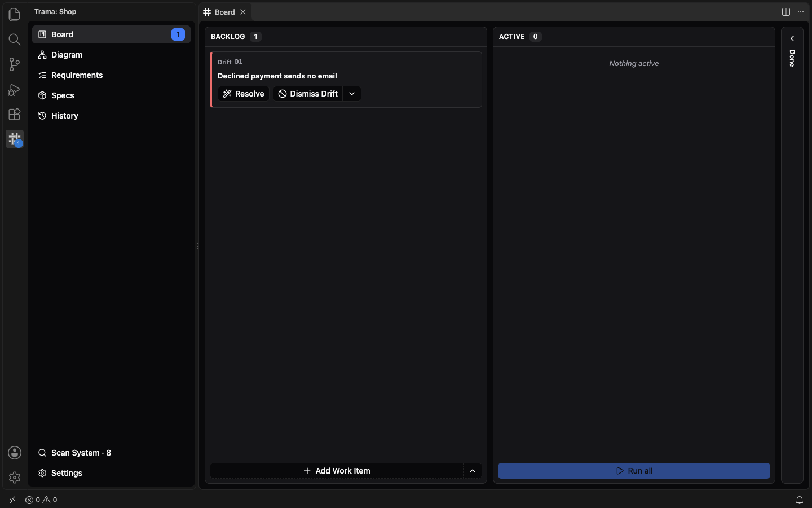Click Scan System · 8

tap(111, 453)
